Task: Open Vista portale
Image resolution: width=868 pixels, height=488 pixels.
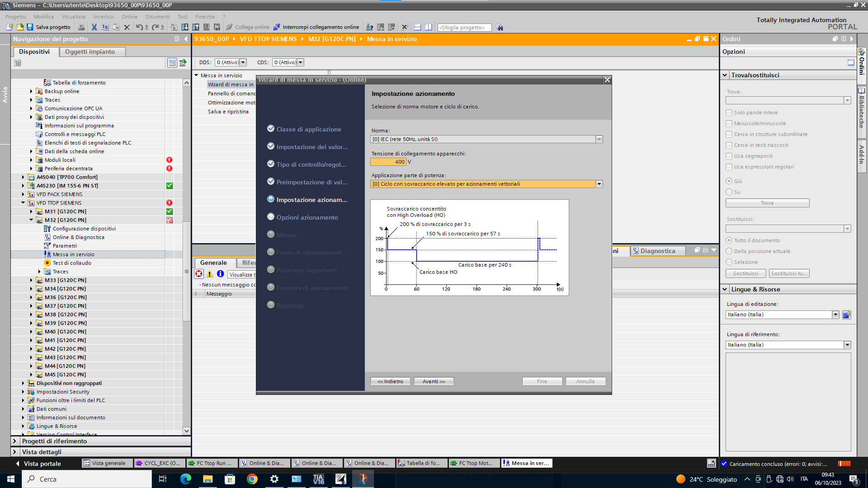Action: (x=38, y=464)
